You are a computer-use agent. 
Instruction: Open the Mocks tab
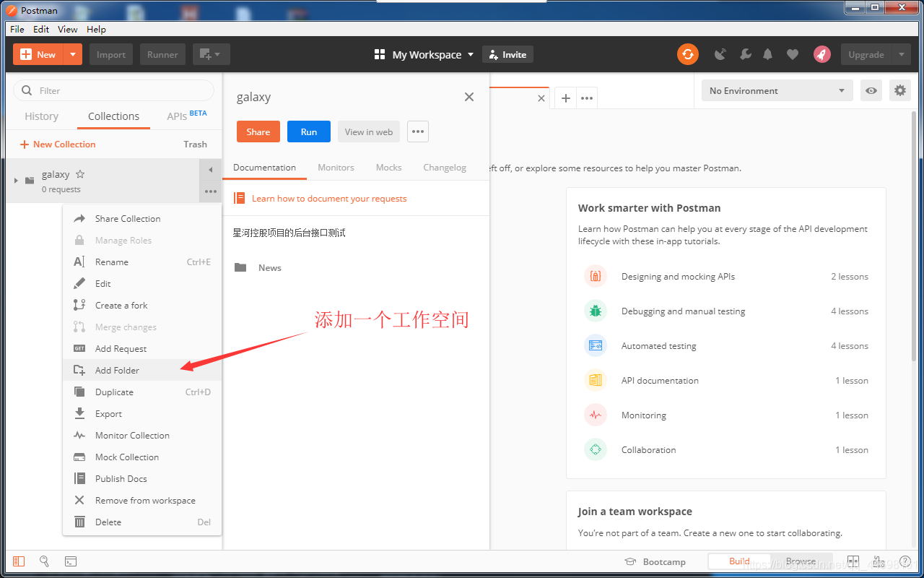(388, 167)
